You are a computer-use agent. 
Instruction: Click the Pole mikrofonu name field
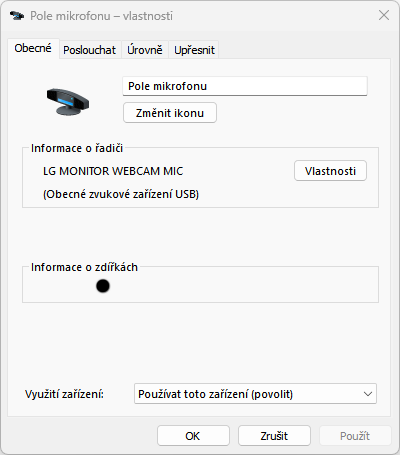click(245, 86)
